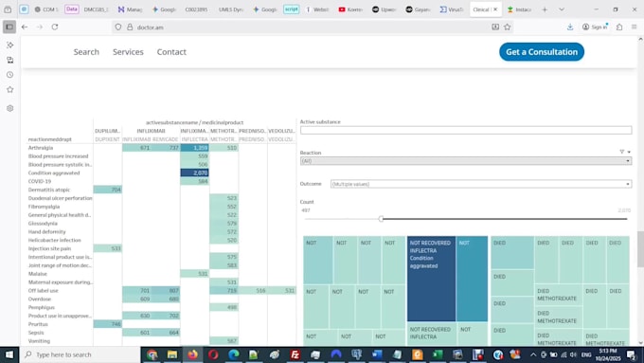This screenshot has height=363, width=644.
Task: Switch to the DMCG85 tab
Action: click(96, 9)
